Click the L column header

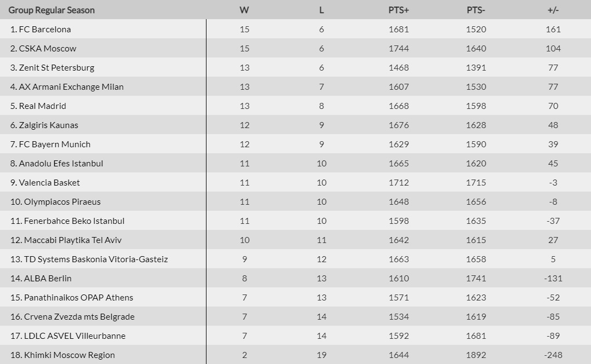(322, 10)
